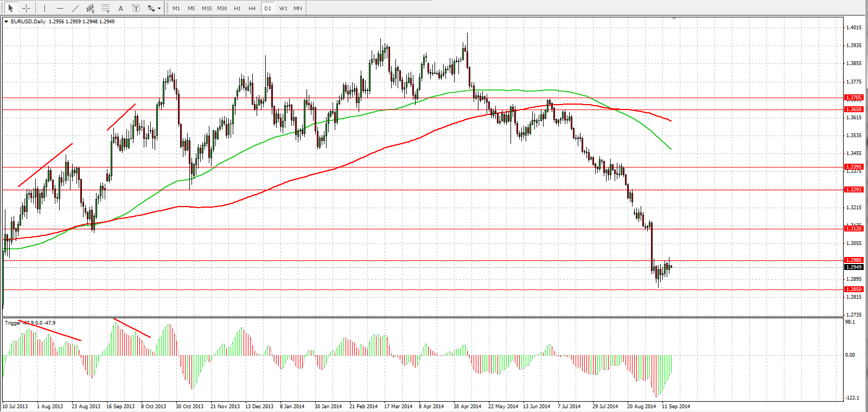Switch to M5 timeframe
This screenshot has width=868, height=412.
coord(192,8)
